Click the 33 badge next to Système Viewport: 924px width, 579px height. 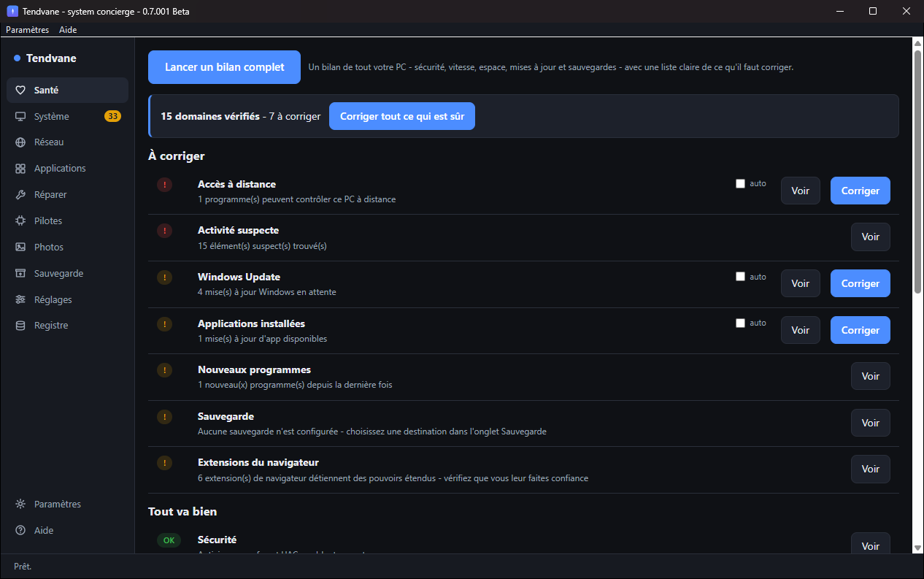click(112, 116)
